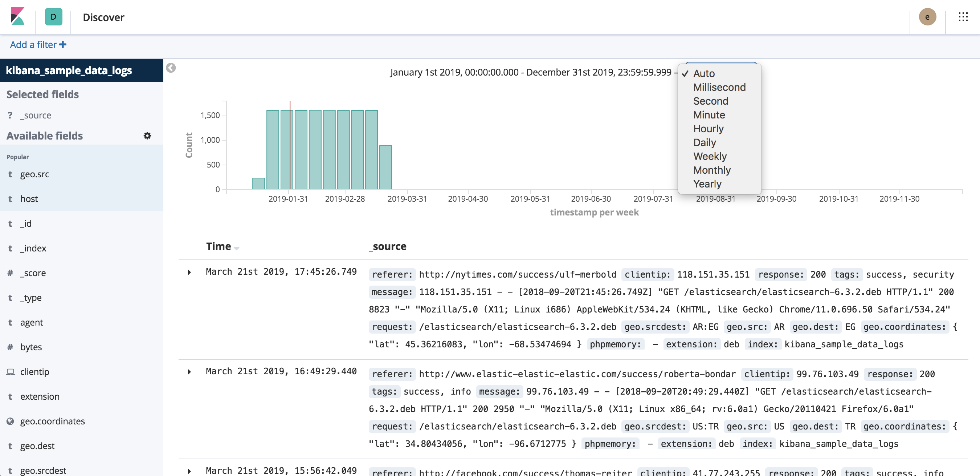Select the Monthly interval option
Screen dimensions: 980x476
tap(711, 170)
